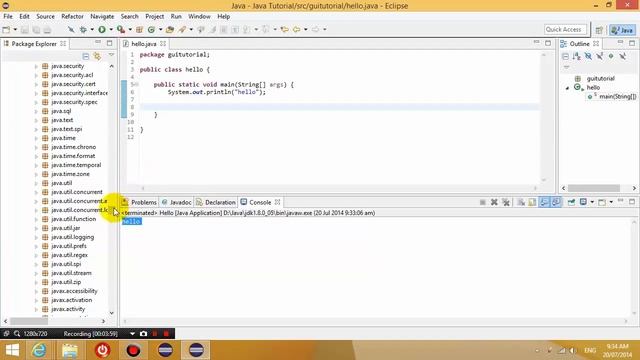This screenshot has width=640, height=360.
Task: Collapse All in Package Explorer toolbar
Action: [x=85, y=56]
